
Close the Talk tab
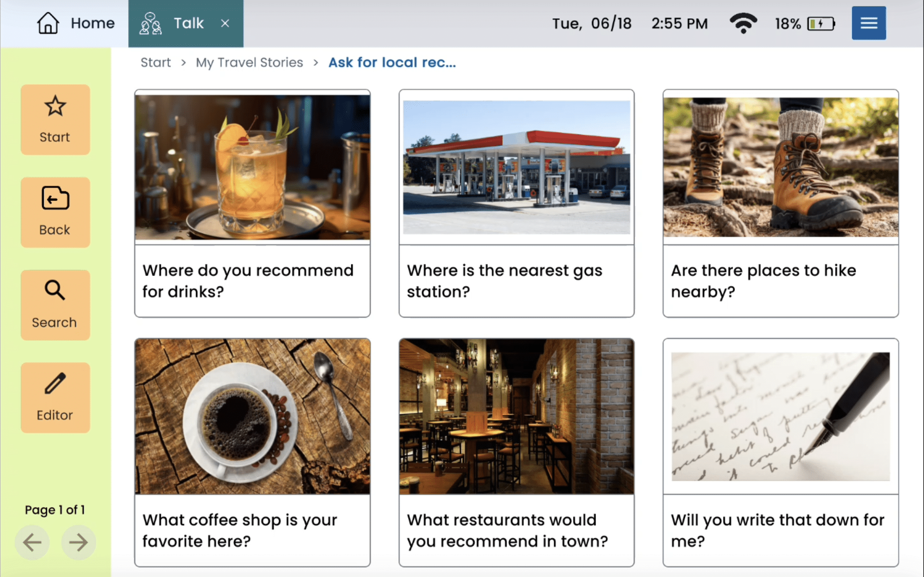tap(225, 23)
